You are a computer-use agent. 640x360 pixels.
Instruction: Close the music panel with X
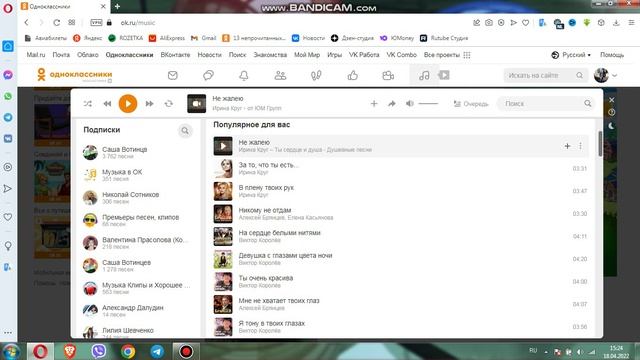pos(611,100)
